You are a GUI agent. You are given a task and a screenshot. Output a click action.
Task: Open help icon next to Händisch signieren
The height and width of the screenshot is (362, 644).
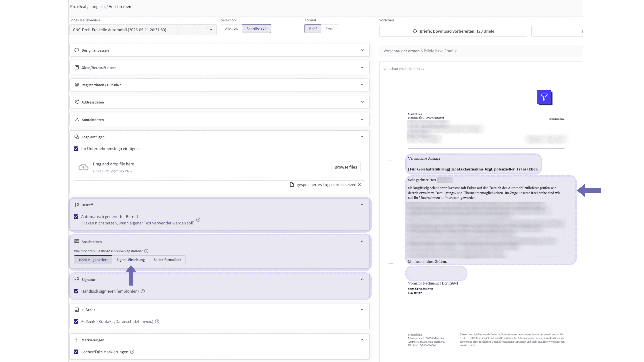click(143, 291)
